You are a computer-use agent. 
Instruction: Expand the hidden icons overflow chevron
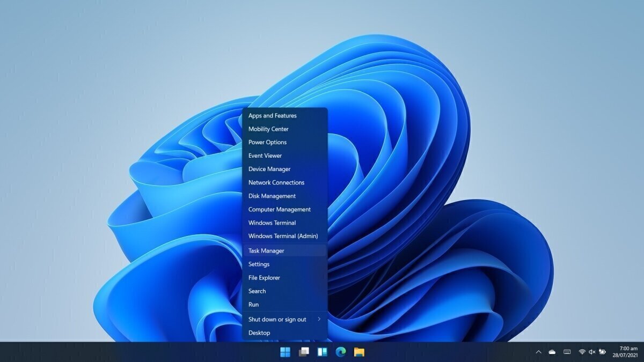coord(538,352)
